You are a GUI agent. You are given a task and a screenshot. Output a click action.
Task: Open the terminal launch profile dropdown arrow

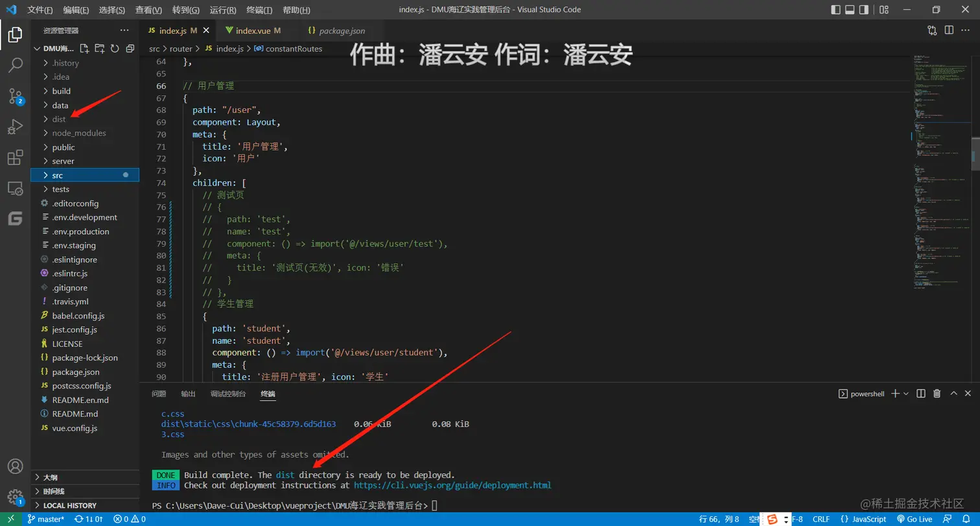pyautogui.click(x=906, y=394)
